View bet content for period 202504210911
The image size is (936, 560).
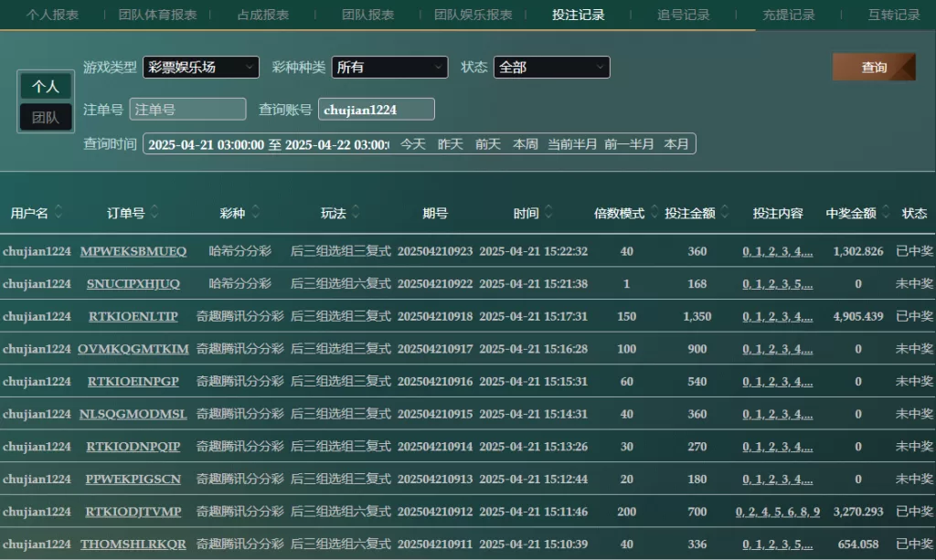(x=778, y=544)
